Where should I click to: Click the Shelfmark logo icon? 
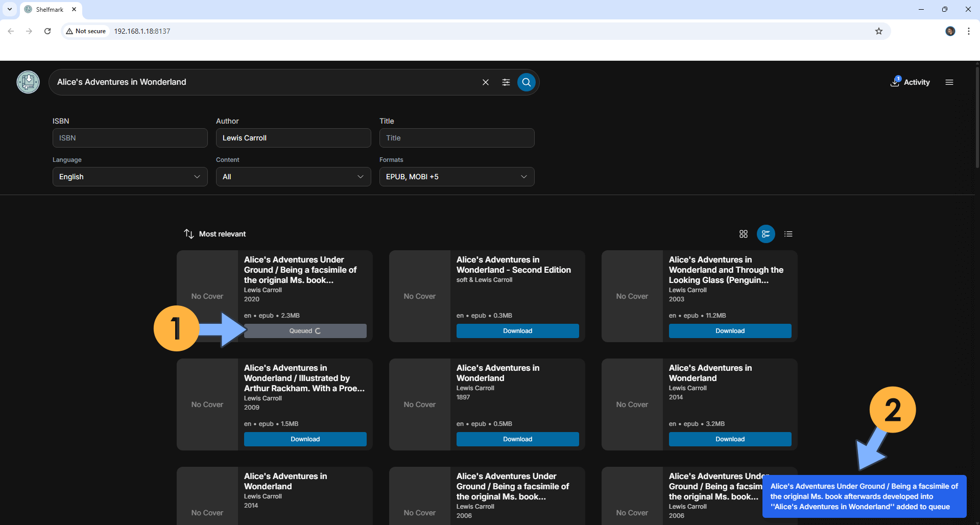pyautogui.click(x=28, y=82)
